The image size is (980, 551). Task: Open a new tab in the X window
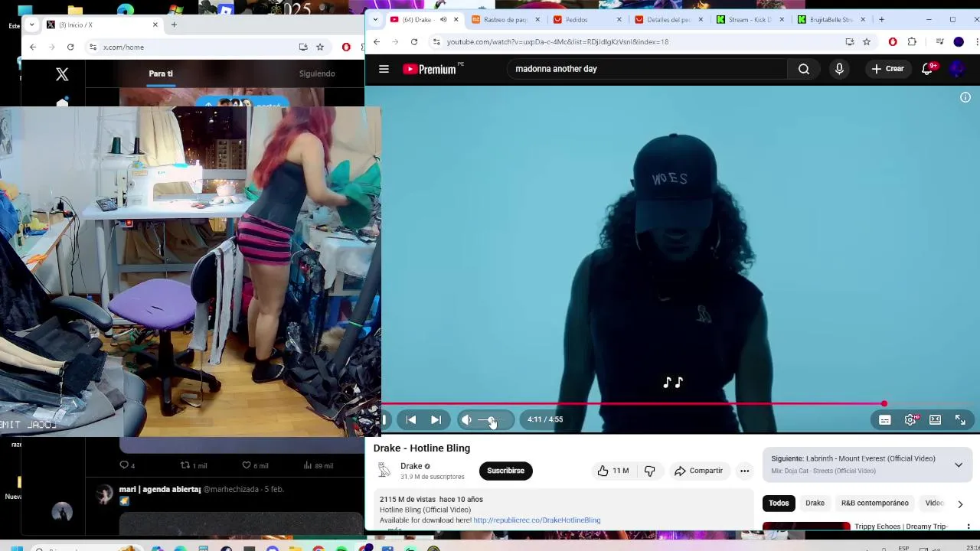click(174, 24)
